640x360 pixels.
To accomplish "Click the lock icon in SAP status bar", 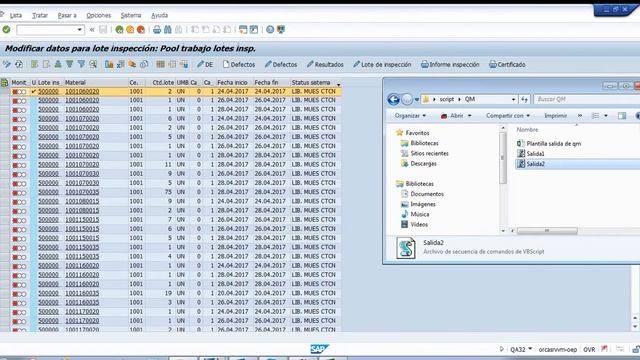I will (636, 349).
